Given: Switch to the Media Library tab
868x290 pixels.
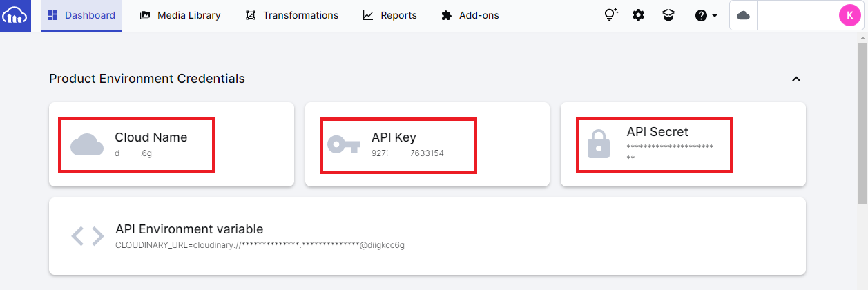Looking at the screenshot, I should [x=180, y=15].
